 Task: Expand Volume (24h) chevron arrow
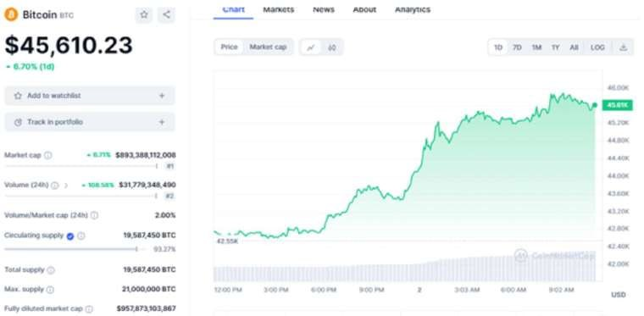(66, 185)
